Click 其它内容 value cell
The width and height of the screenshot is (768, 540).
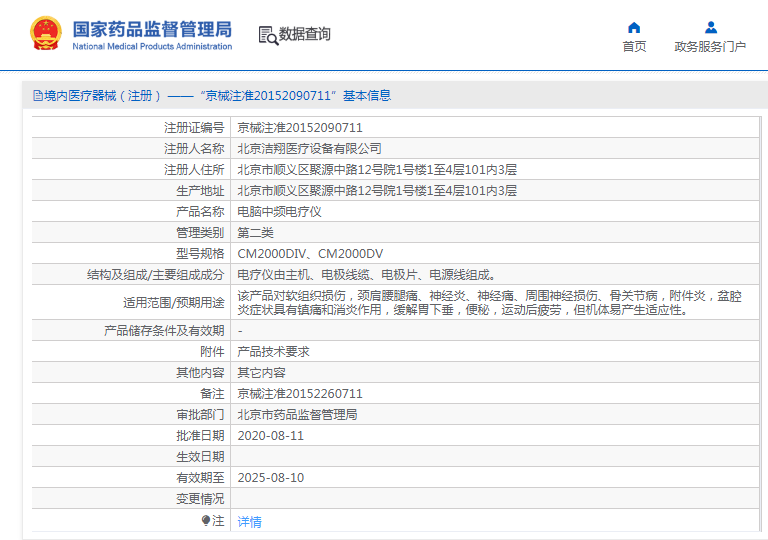click(262, 373)
